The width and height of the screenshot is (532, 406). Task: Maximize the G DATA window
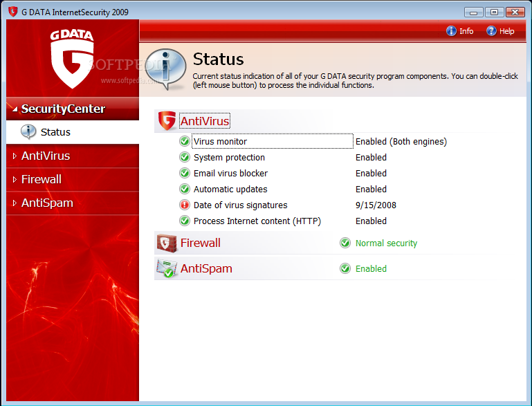[x=494, y=12]
